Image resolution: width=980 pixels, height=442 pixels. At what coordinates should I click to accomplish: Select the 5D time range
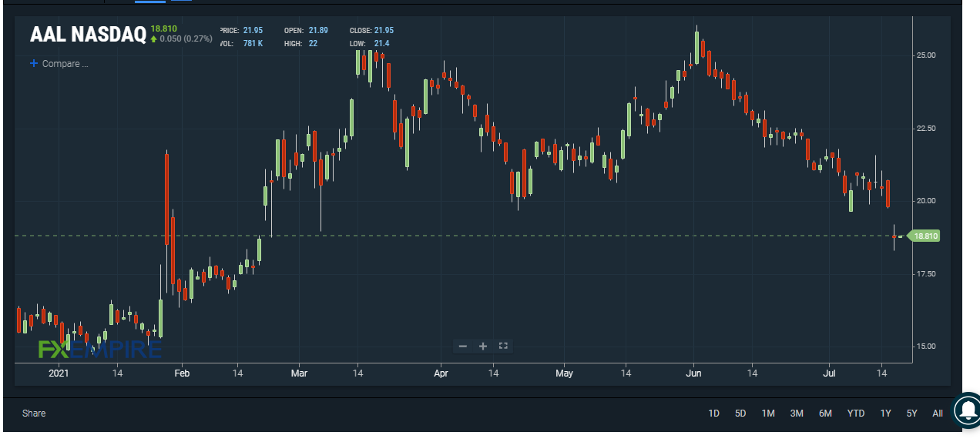(x=740, y=414)
